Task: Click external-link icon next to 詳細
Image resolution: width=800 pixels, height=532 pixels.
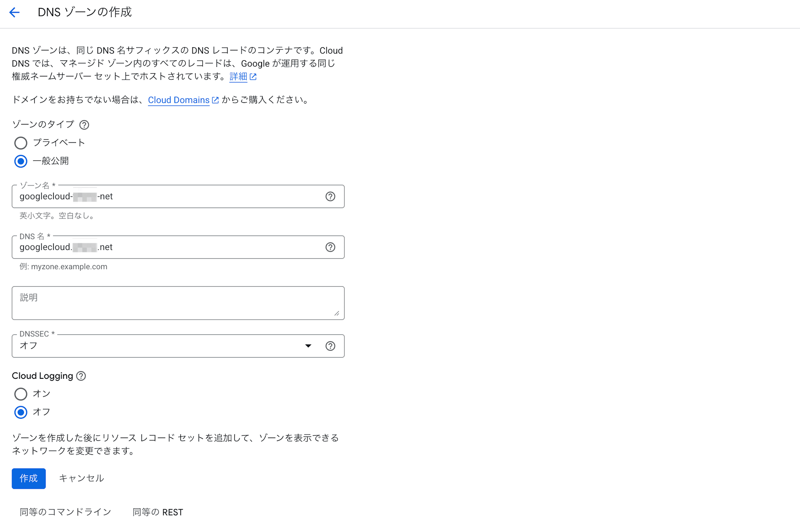Action: [x=253, y=76]
